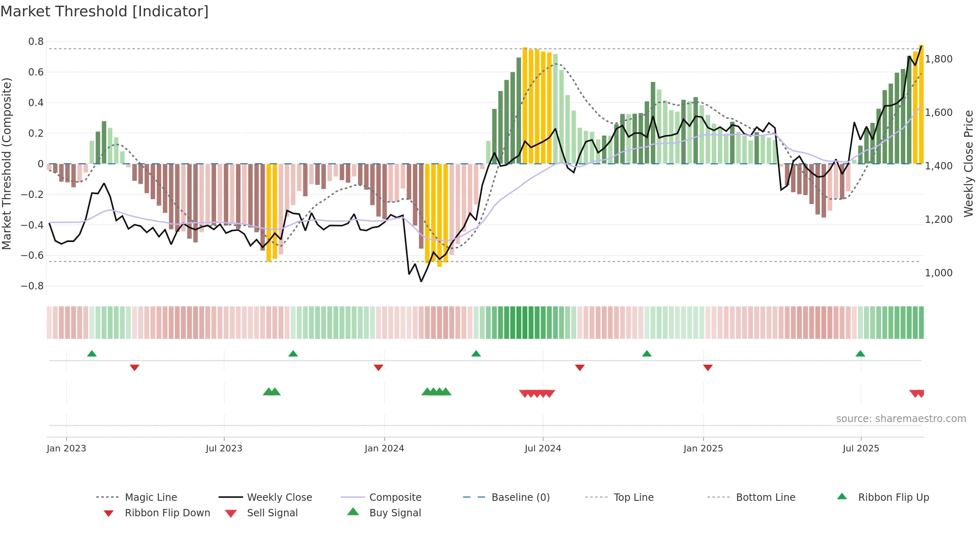The image size is (980, 551).
Task: Click the Market Threshold [Indicator] chart title
Action: [105, 11]
